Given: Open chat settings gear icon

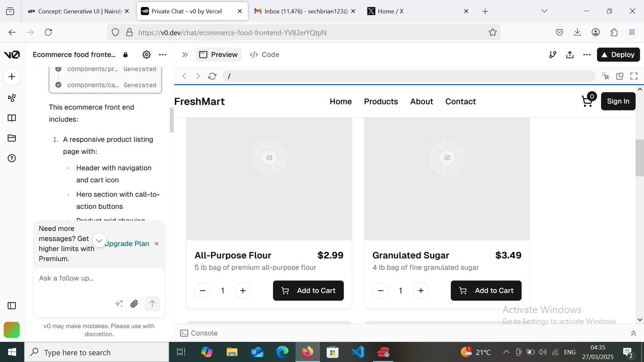Looking at the screenshot, I should tap(147, 55).
